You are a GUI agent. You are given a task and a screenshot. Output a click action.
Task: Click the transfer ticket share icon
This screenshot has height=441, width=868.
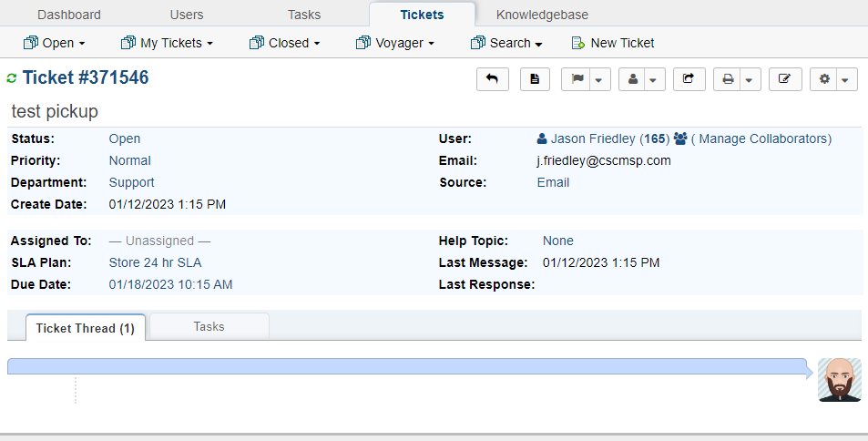pyautogui.click(x=689, y=79)
